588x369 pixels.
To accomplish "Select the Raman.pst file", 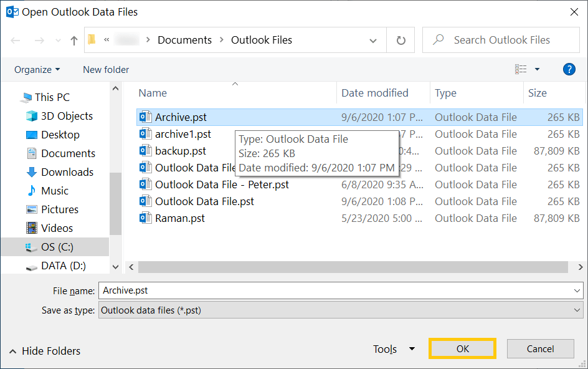I will click(179, 219).
